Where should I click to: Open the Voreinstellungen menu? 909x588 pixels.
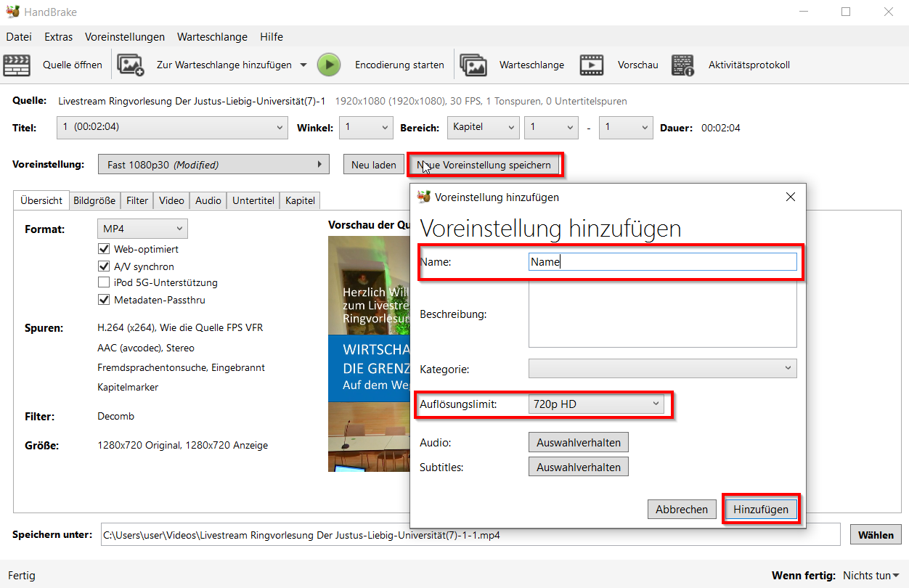click(x=124, y=37)
